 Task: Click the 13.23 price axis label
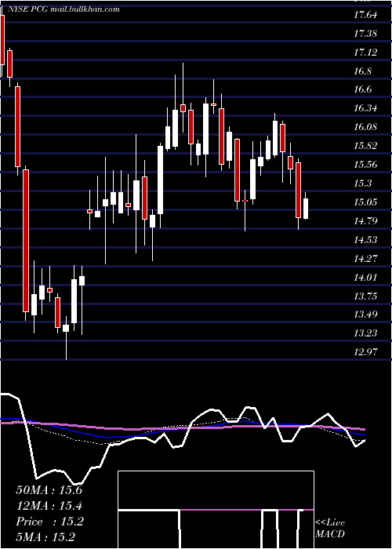click(x=365, y=333)
